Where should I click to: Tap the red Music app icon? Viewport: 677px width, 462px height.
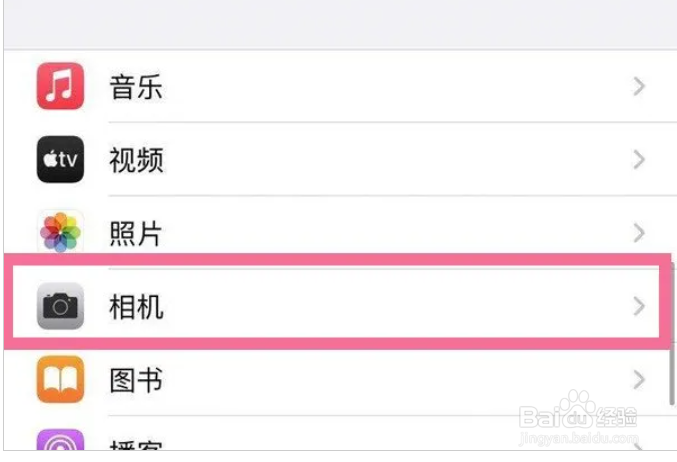tap(60, 86)
